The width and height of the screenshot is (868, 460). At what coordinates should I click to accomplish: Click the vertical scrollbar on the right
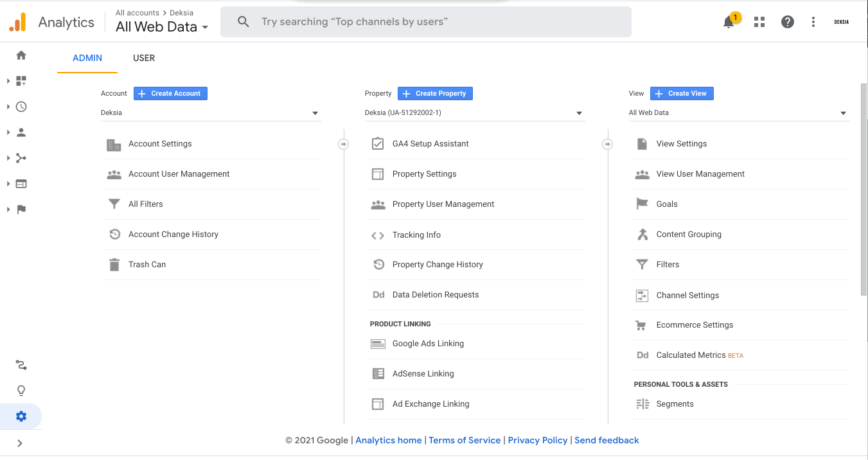click(864, 190)
